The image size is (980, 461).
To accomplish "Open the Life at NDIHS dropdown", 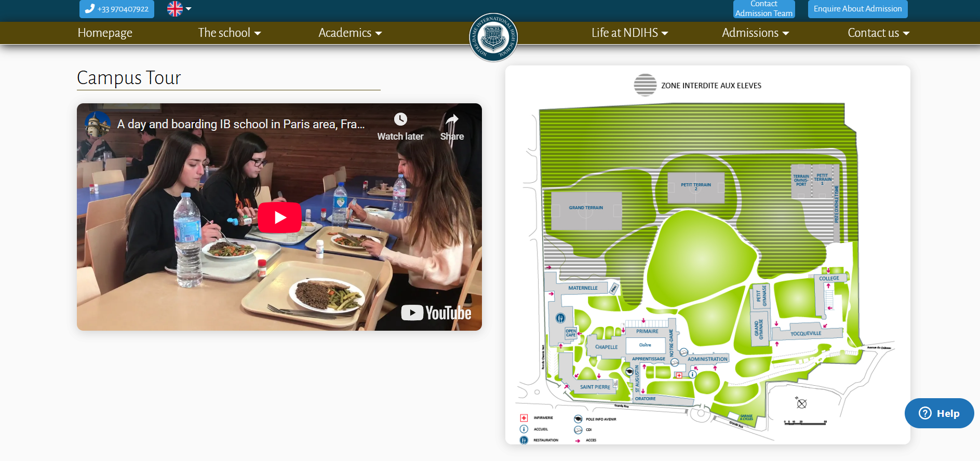I will [629, 33].
